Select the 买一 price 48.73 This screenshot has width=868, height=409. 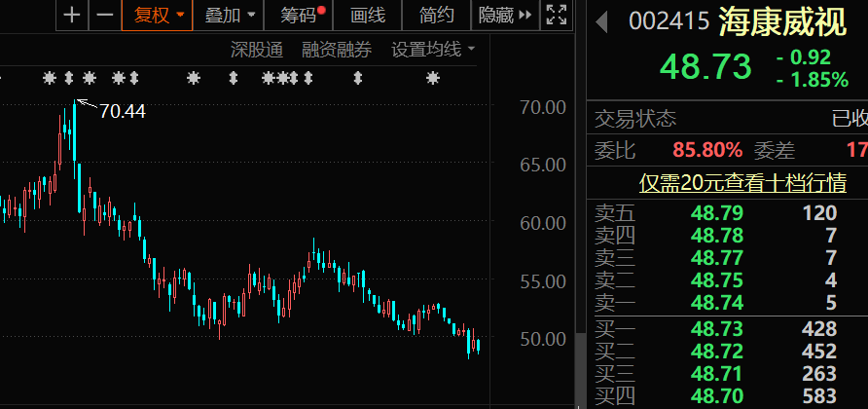[x=717, y=329]
